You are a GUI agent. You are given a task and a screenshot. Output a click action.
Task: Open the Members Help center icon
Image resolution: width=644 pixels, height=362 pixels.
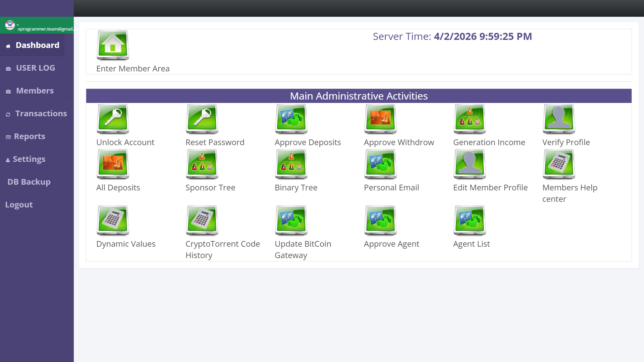[559, 164]
